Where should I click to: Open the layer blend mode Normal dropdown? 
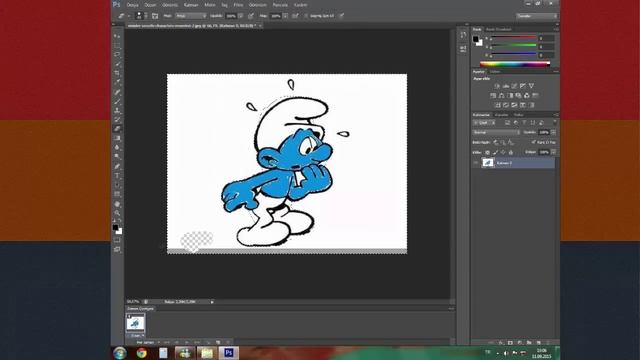496,132
